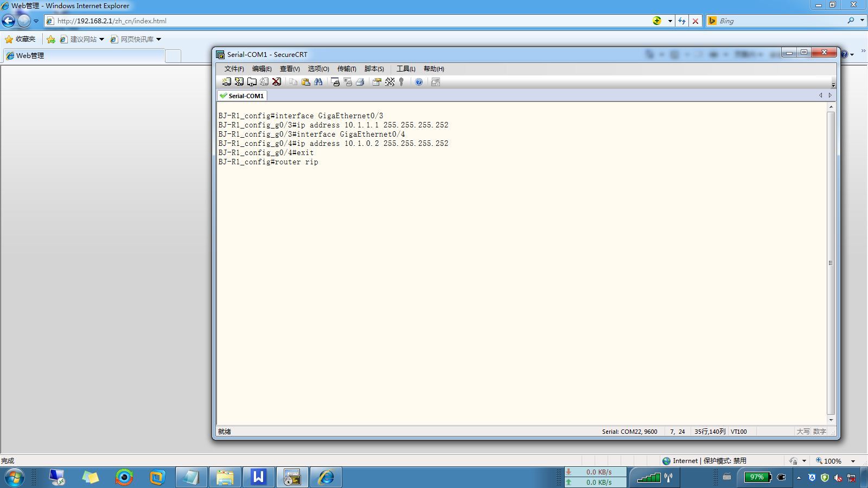Click the Connect icon in SecureCRT toolbar
Screen dimensions: 868x488
(227, 82)
